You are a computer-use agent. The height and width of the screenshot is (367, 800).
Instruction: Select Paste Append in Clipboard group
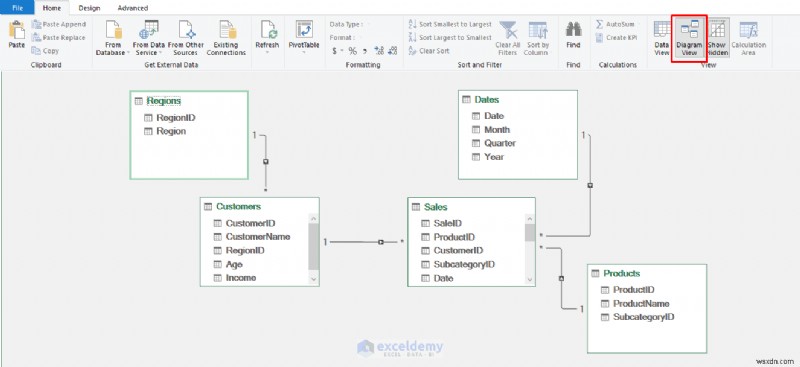point(59,24)
